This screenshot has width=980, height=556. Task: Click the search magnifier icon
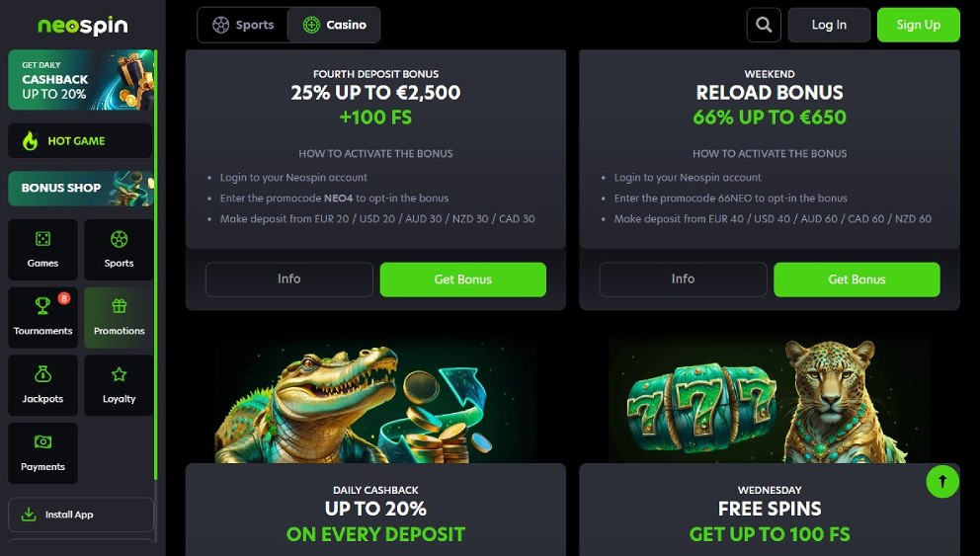point(764,25)
